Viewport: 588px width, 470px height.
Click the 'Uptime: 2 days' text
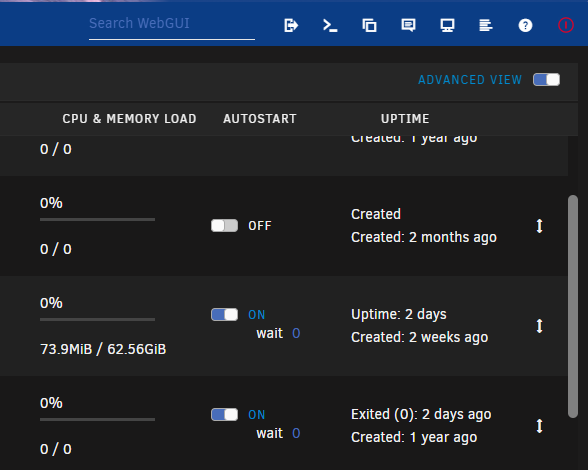point(399,314)
